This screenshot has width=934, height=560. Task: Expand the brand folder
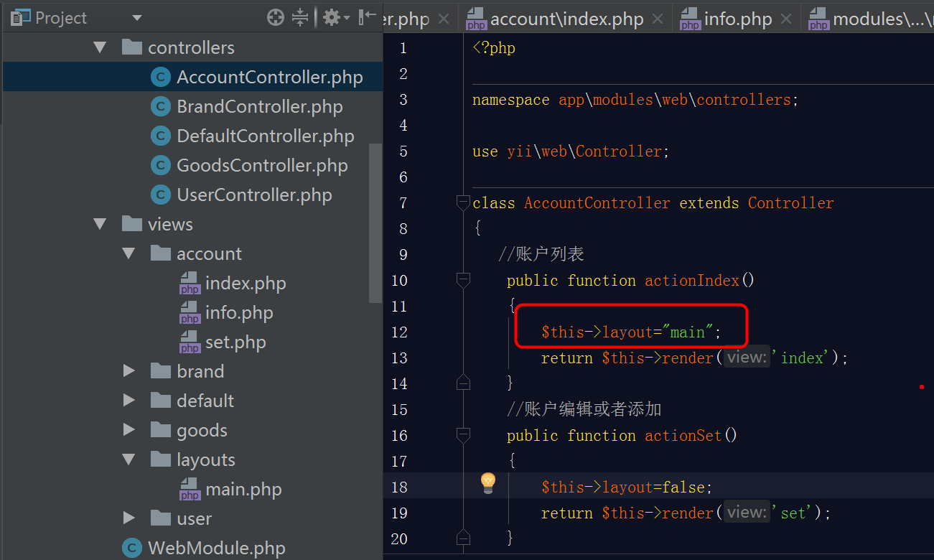pos(129,372)
